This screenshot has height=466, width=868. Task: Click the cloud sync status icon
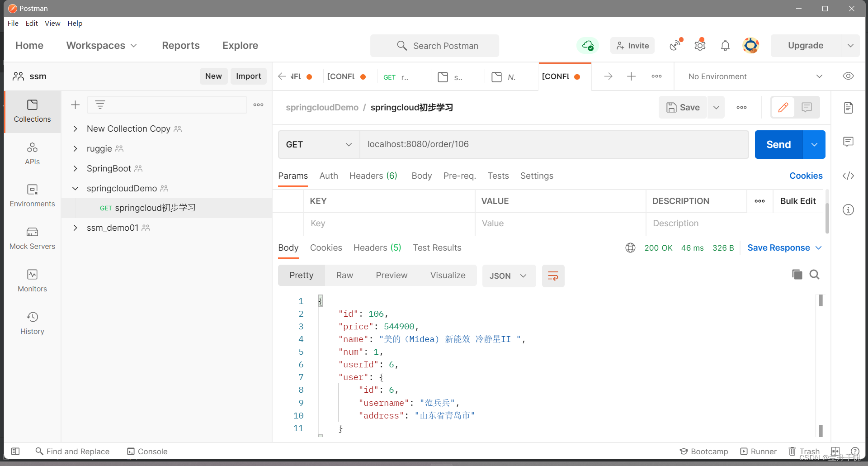point(588,46)
